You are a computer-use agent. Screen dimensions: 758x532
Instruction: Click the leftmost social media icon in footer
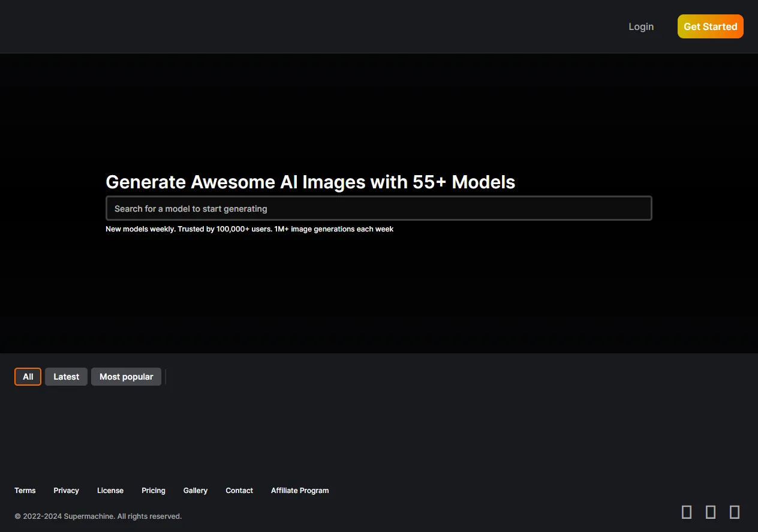pos(687,512)
